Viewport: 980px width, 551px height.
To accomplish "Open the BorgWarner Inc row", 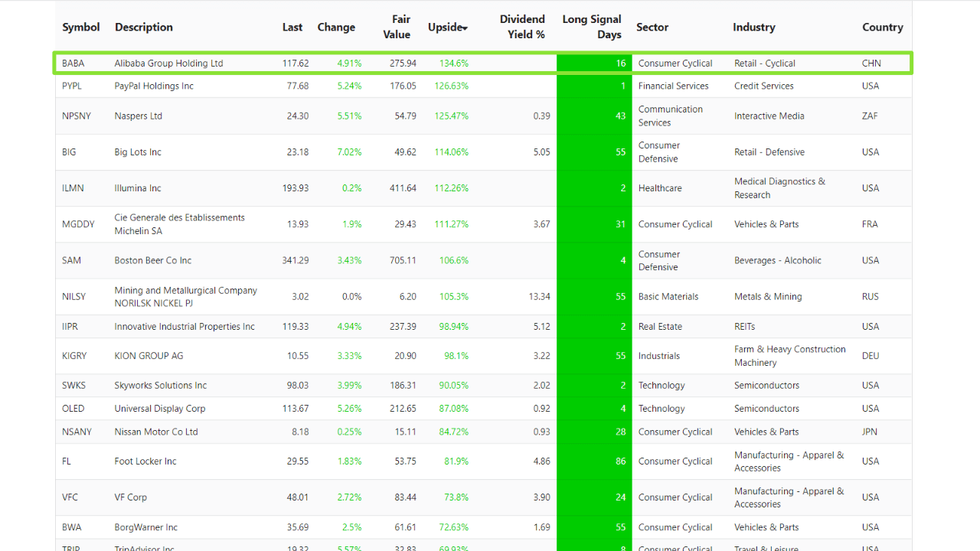I will point(146,528).
